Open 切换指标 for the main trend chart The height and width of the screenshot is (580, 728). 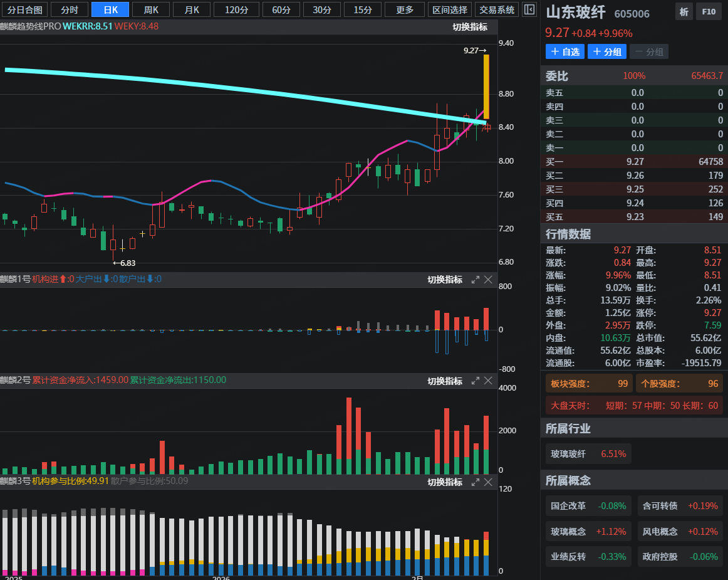coord(470,27)
